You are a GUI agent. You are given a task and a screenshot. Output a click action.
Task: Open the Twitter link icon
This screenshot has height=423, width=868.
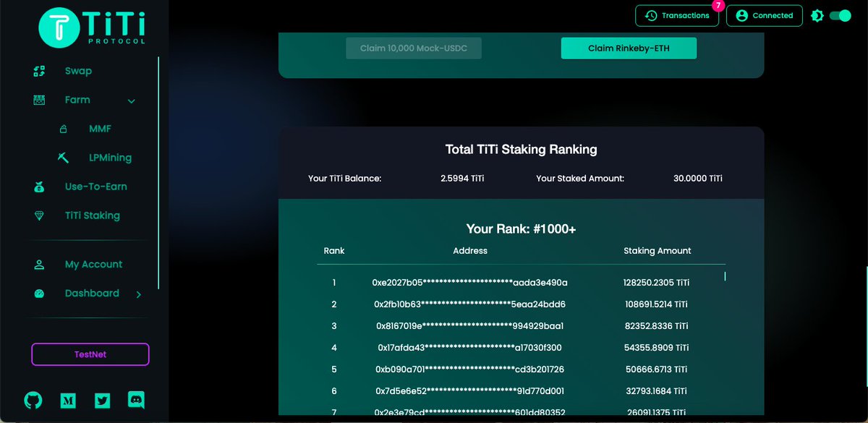pos(102,401)
